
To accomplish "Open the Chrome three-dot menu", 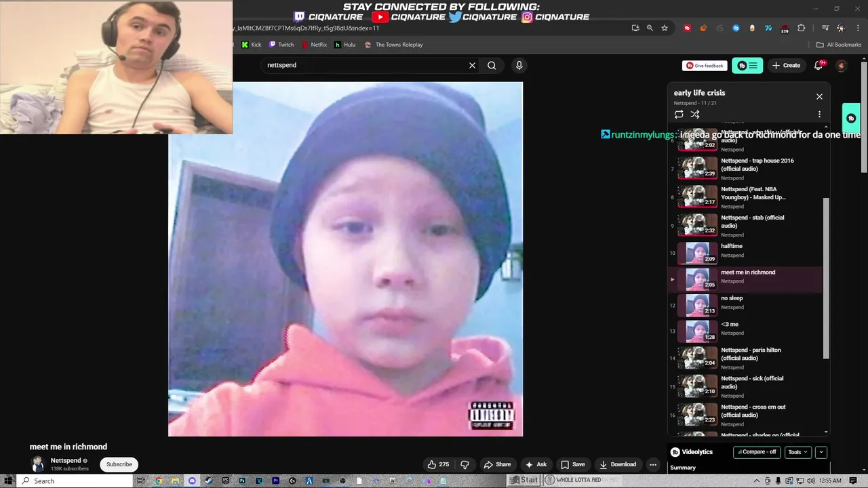I will [x=857, y=28].
